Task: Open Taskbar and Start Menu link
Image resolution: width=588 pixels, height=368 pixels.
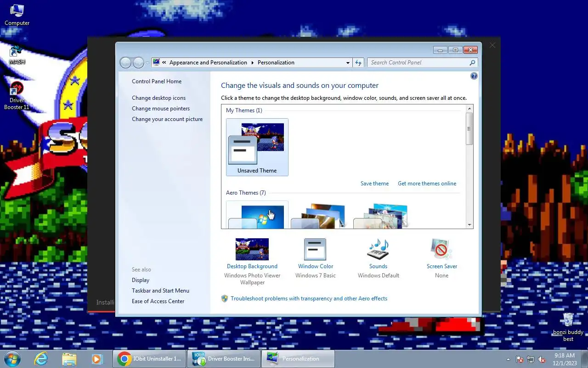Action: point(160,291)
